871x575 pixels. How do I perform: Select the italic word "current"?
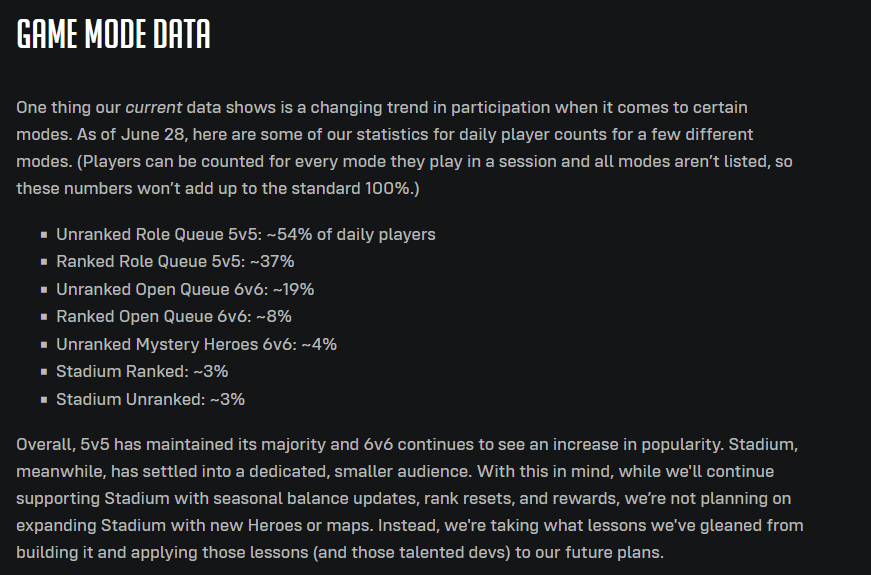pos(153,107)
